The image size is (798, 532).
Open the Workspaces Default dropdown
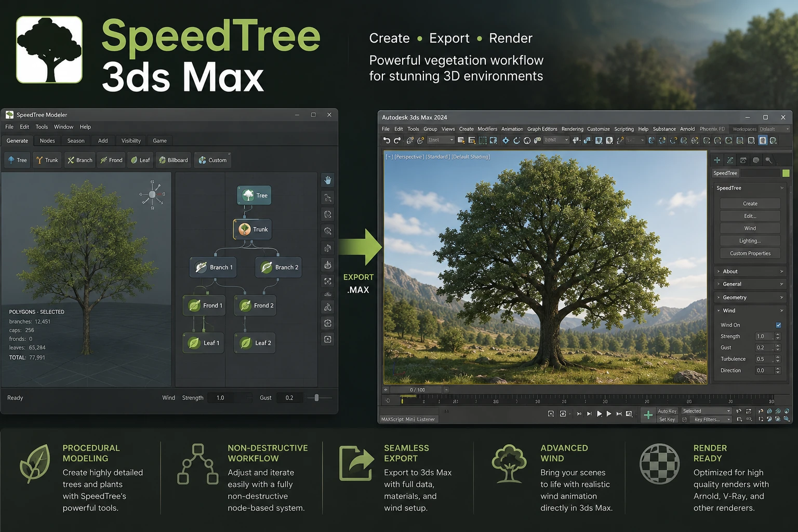(774, 129)
